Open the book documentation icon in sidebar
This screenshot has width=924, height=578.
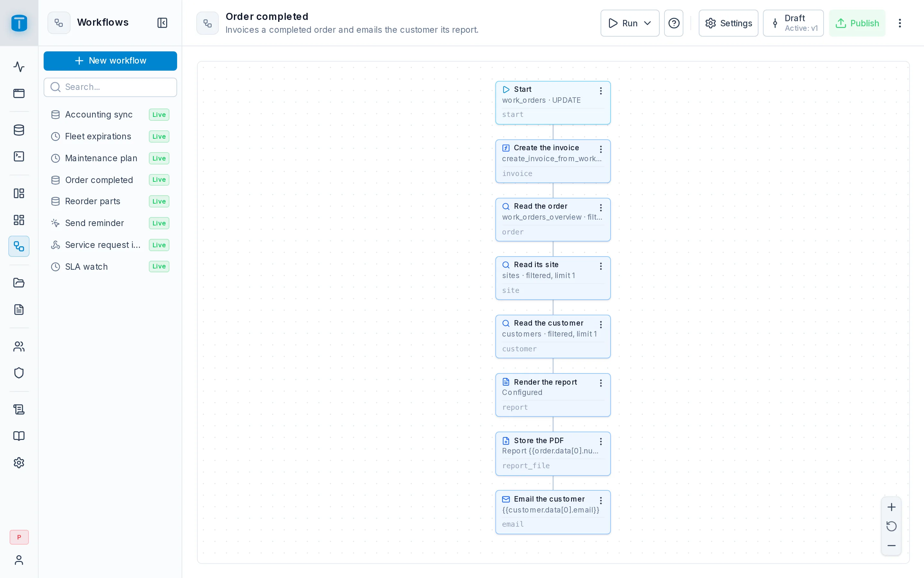pos(19,436)
